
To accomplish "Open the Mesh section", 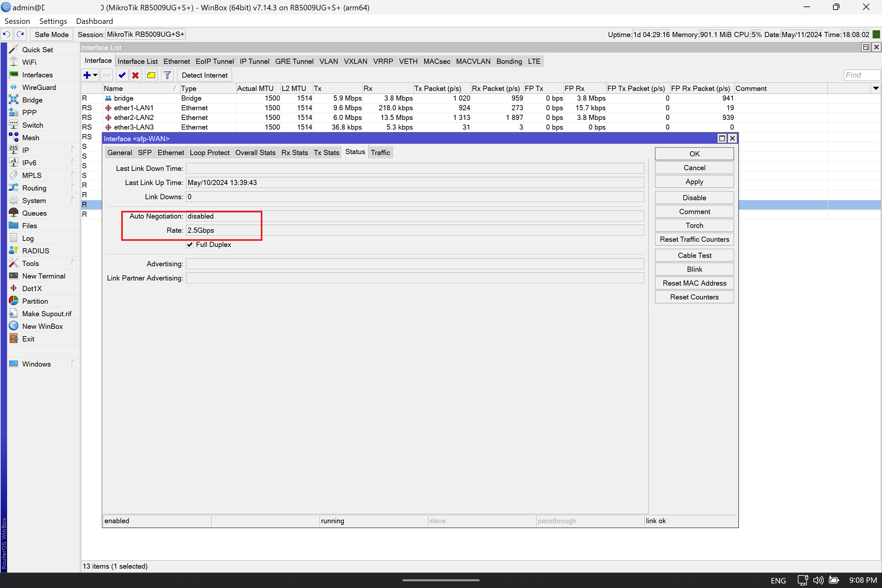I will 30,138.
